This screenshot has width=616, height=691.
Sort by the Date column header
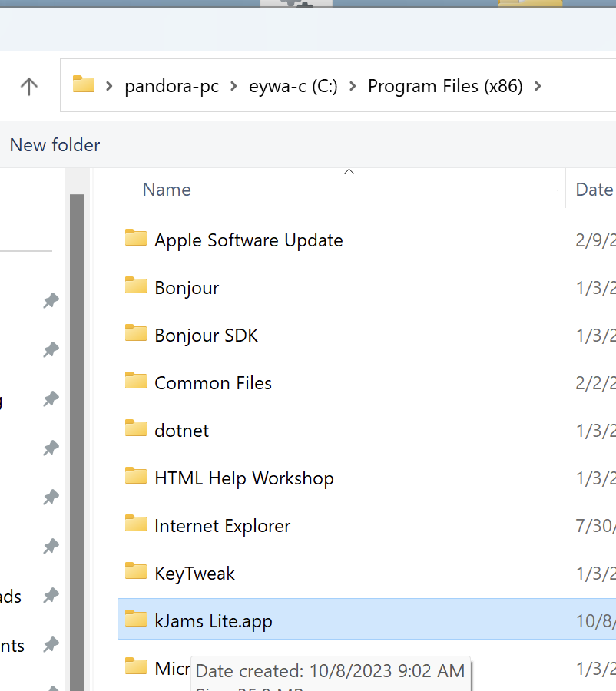[594, 190]
